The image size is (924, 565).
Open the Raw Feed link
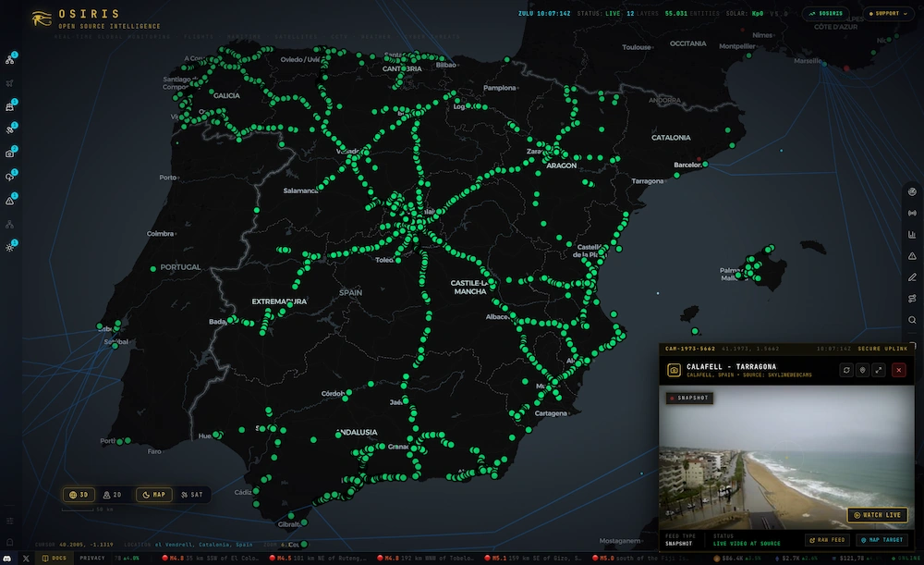coord(827,540)
